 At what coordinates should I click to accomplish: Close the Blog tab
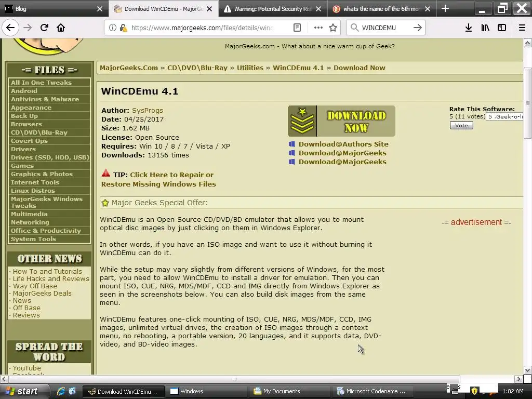(x=100, y=9)
